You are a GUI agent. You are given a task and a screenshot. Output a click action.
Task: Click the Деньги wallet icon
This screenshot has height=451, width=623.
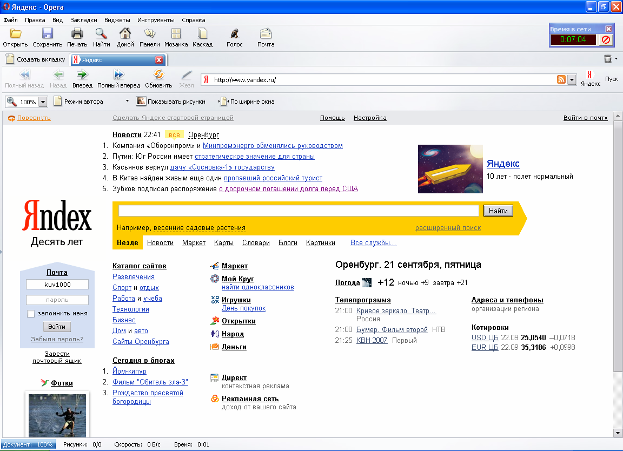(x=215, y=346)
